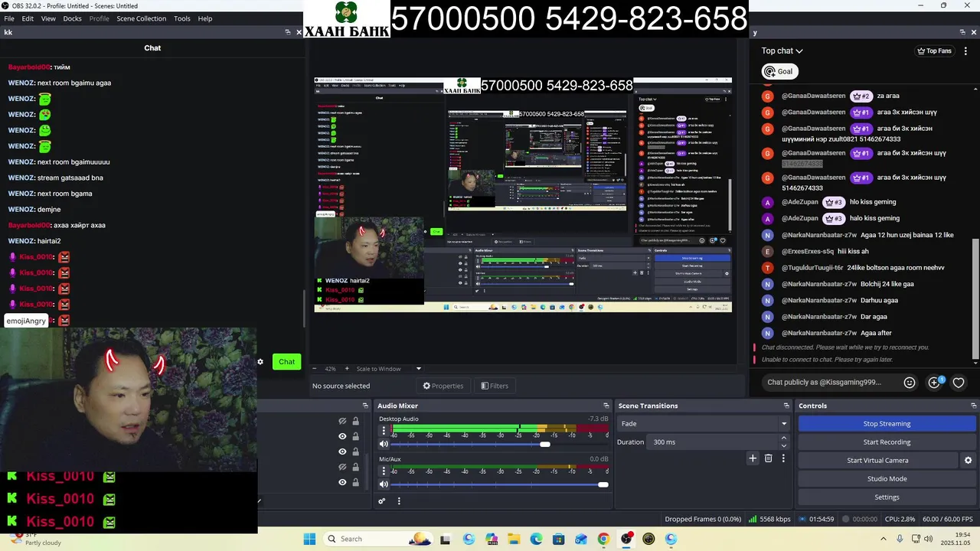Image resolution: width=980 pixels, height=551 pixels.
Task: Open Audio Mixer bottom three-dot menu
Action: (399, 501)
